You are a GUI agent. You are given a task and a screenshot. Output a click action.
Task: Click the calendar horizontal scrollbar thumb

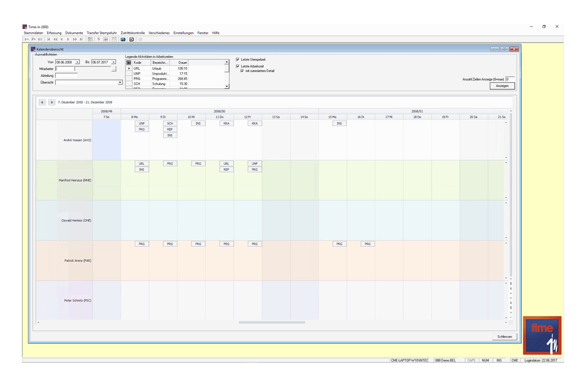272,322
